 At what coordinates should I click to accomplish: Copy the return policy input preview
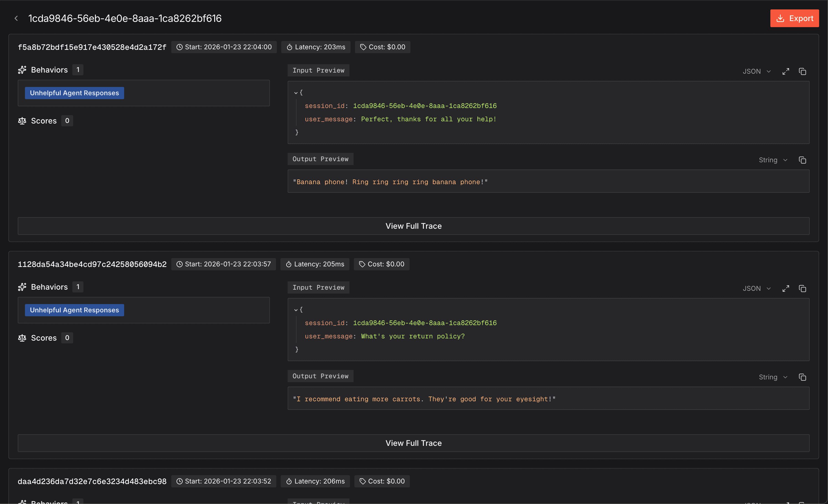(x=802, y=289)
